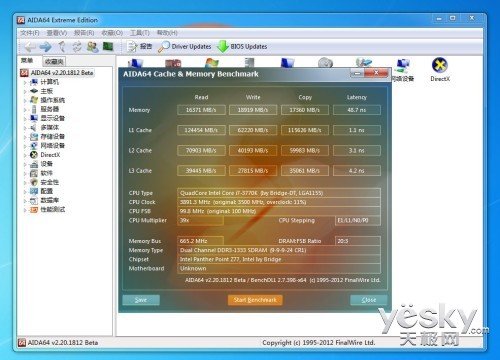Click the Close button in benchmark dialog
Viewport: 500px width, 360px height.
(x=369, y=300)
